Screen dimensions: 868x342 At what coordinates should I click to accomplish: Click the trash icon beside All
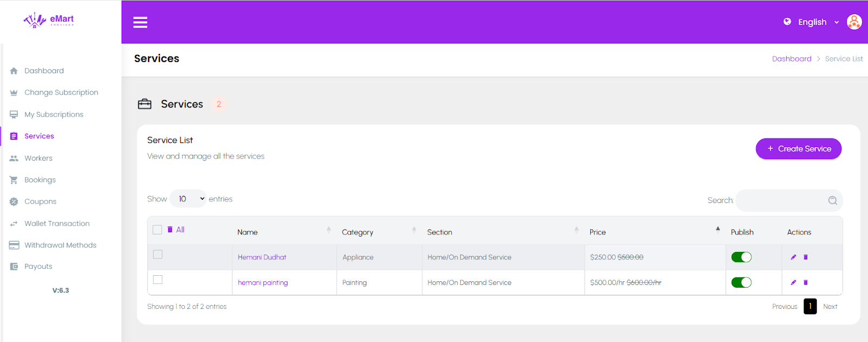[170, 230]
